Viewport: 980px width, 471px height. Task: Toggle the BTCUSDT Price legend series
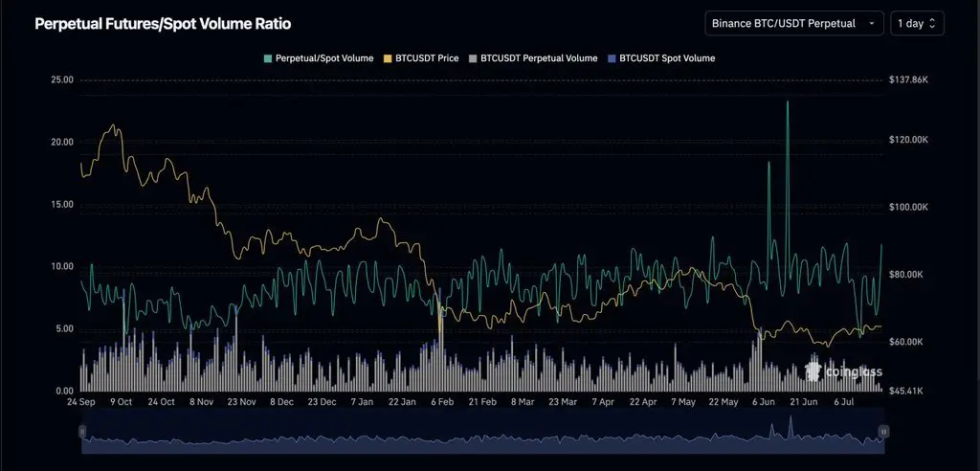[421, 58]
